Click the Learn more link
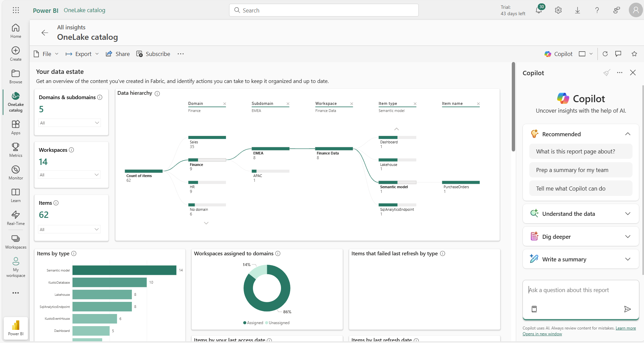This screenshot has width=644, height=343. pos(625,328)
